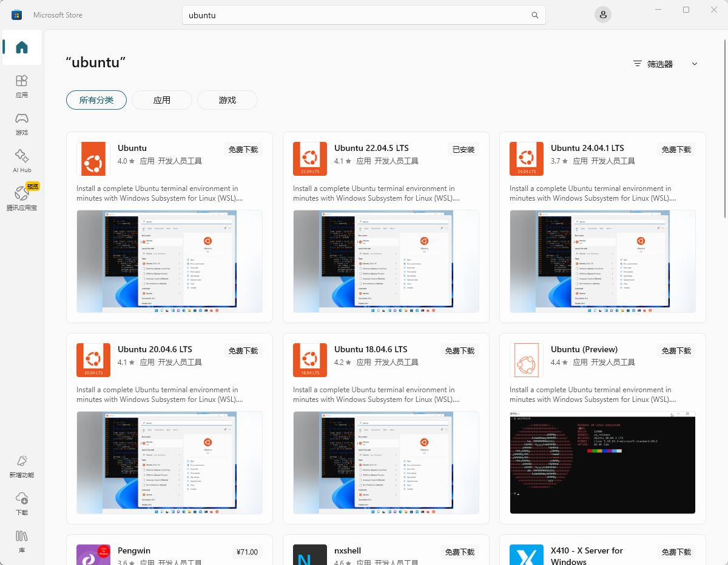Open the 下载 (Downloads) sidebar icon
728x565 pixels.
click(22, 504)
